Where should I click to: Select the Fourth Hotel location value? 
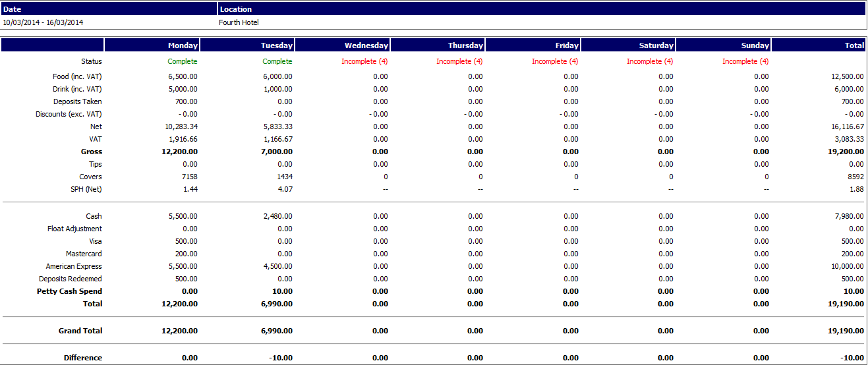[239, 22]
